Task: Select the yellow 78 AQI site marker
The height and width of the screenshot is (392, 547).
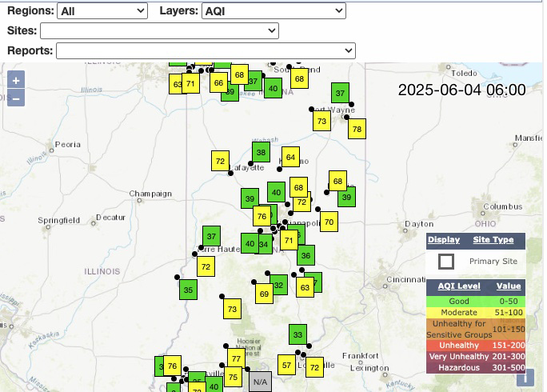Action: (x=357, y=129)
